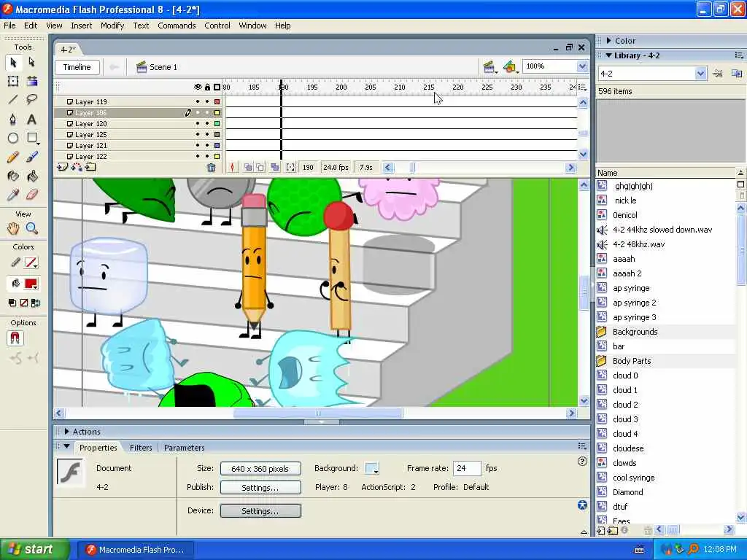
Task: Click the Frame rate input field
Action: pyautogui.click(x=467, y=469)
